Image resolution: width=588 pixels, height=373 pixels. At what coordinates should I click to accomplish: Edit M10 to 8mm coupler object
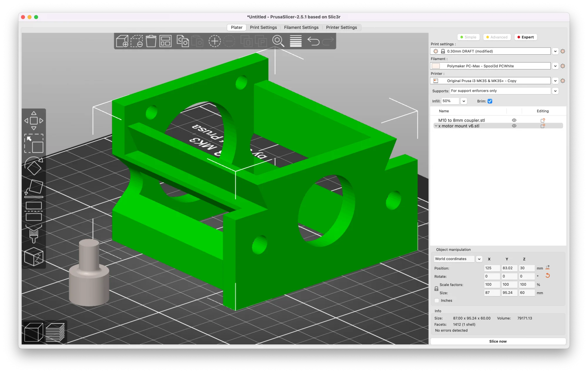point(543,120)
